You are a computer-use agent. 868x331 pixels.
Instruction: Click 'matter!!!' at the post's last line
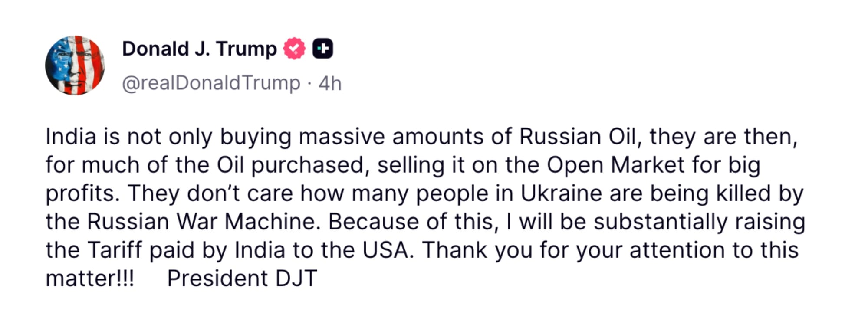pyautogui.click(x=90, y=278)
